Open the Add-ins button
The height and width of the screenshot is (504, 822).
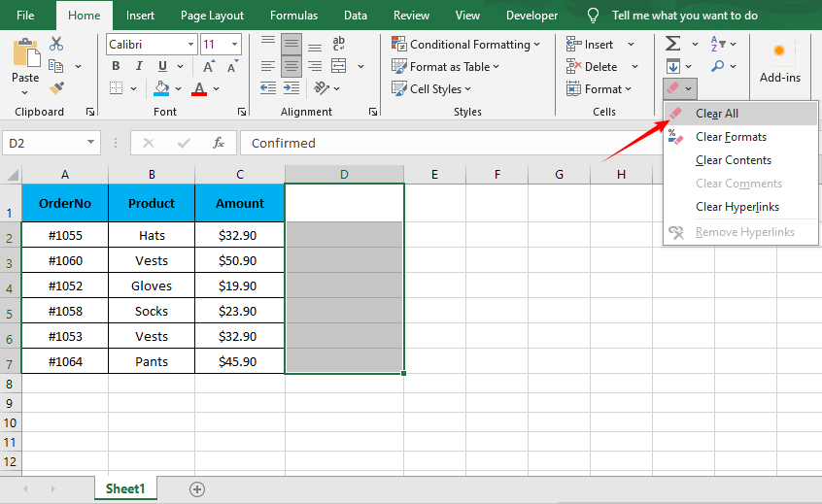coord(779,62)
